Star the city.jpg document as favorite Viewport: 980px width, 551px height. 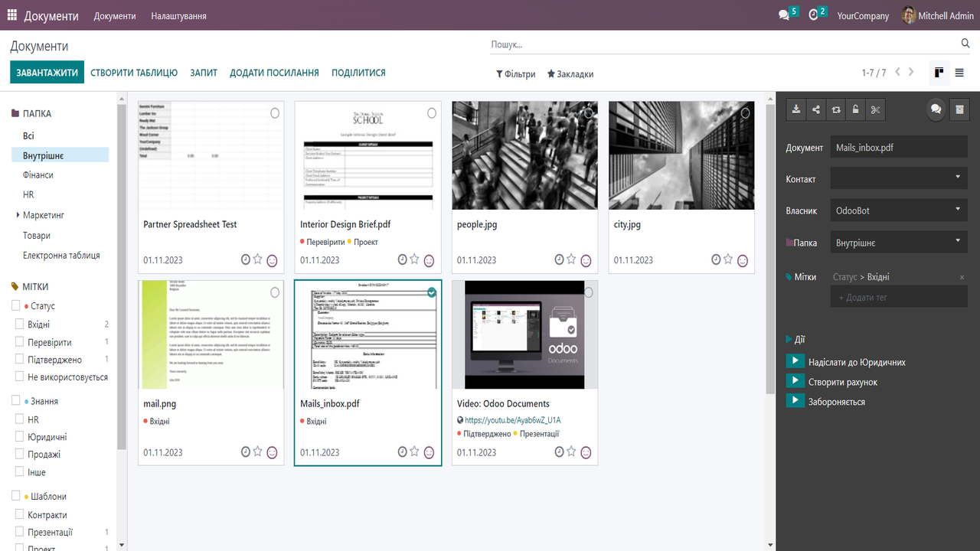[x=728, y=259]
